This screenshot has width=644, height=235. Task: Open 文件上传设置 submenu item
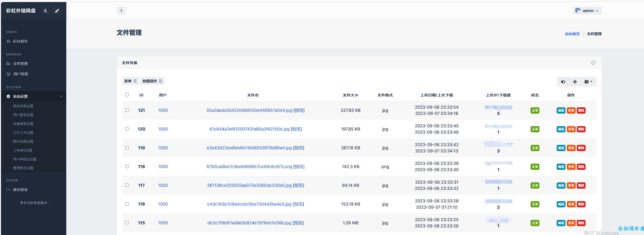pos(23,133)
